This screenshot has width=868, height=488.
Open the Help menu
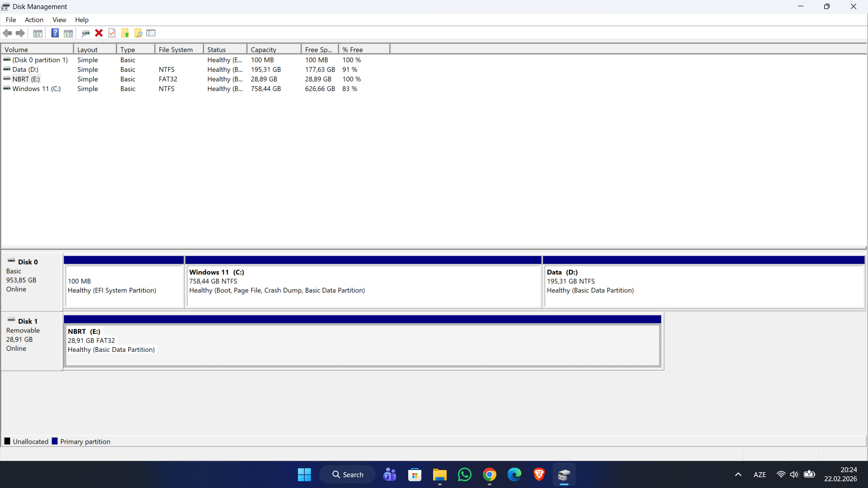82,20
